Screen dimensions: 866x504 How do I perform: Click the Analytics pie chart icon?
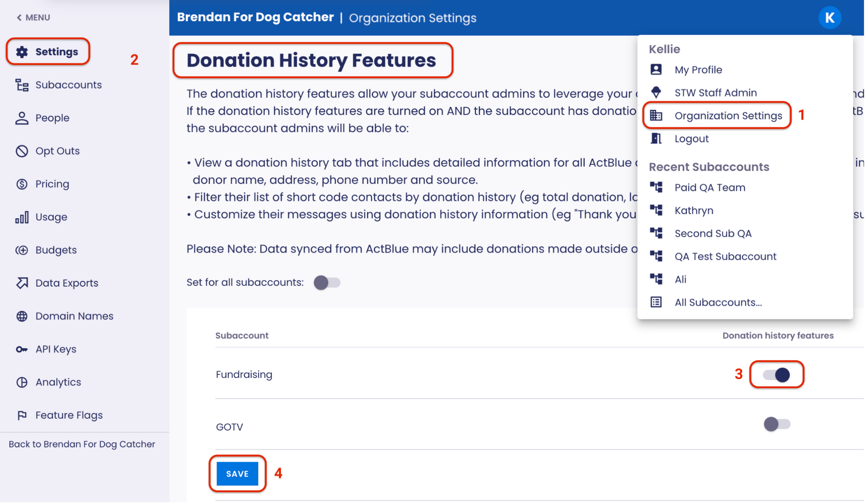click(x=22, y=382)
